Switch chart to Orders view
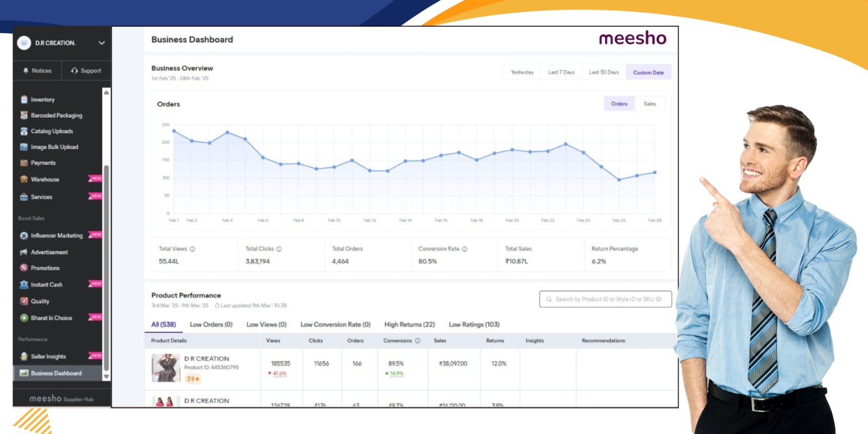Screen dimensions: 868x434 pyautogui.click(x=619, y=104)
